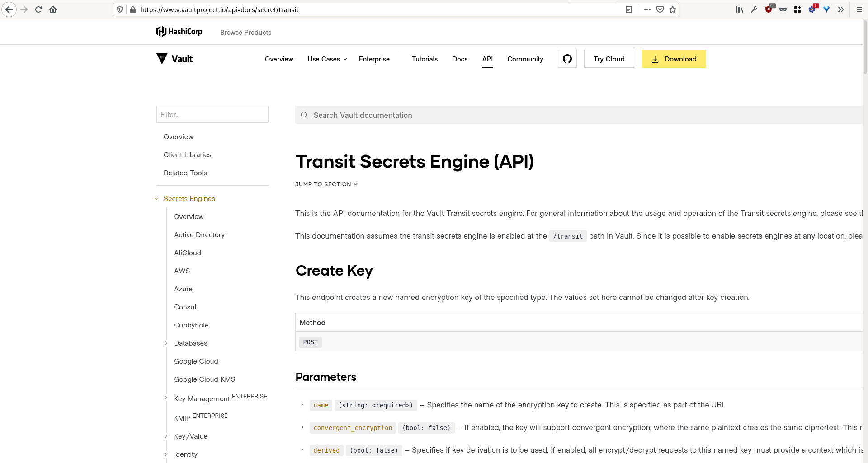This screenshot has width=868, height=463.
Task: Click the Vault logo
Action: [x=175, y=59]
